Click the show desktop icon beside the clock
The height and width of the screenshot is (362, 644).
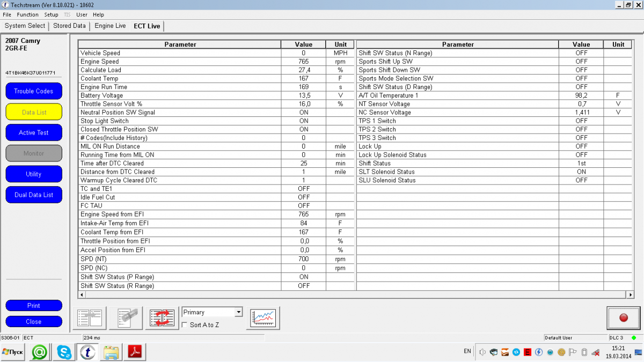[x=638, y=352]
